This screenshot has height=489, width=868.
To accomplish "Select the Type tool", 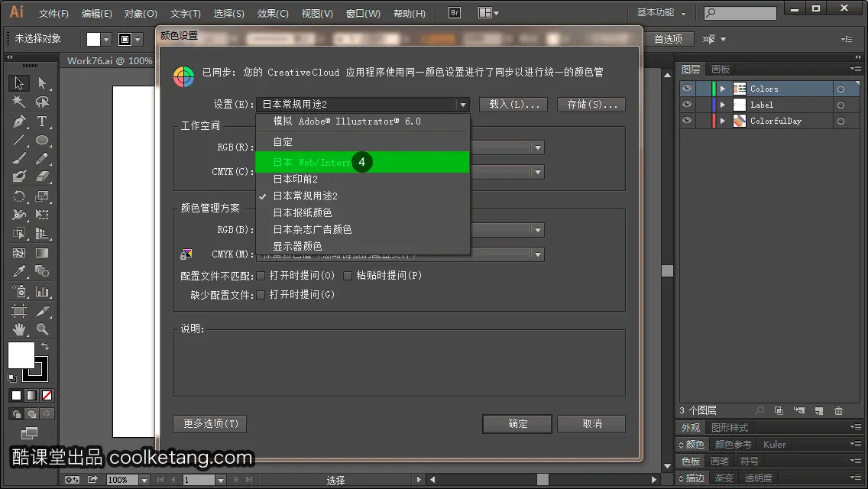I will tap(42, 121).
